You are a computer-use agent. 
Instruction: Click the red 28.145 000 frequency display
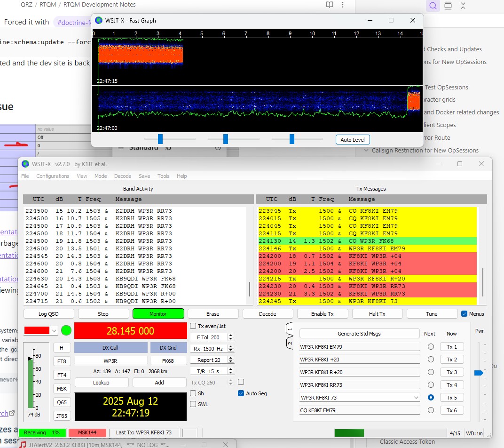131,331
